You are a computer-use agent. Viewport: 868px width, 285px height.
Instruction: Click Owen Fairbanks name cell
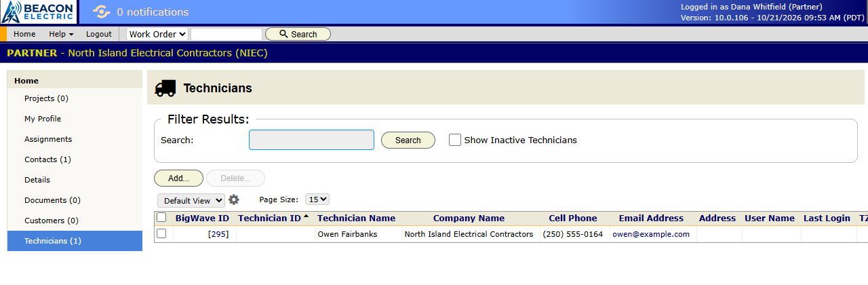click(x=347, y=234)
